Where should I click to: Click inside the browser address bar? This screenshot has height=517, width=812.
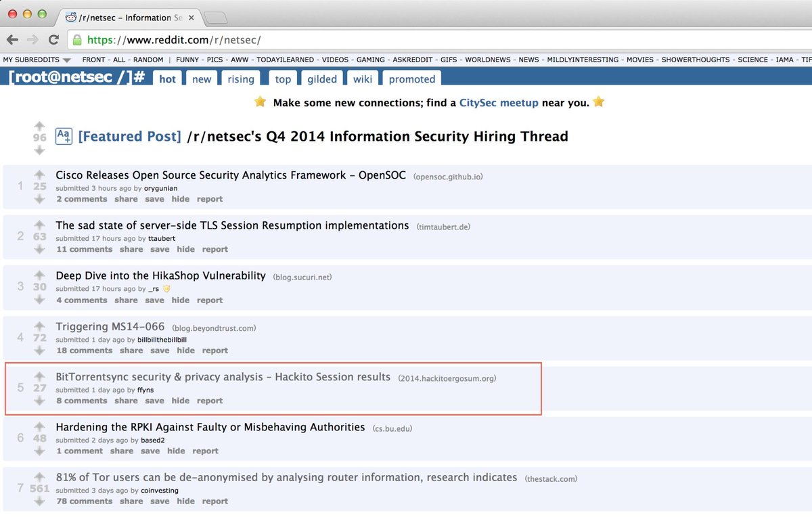271,39
